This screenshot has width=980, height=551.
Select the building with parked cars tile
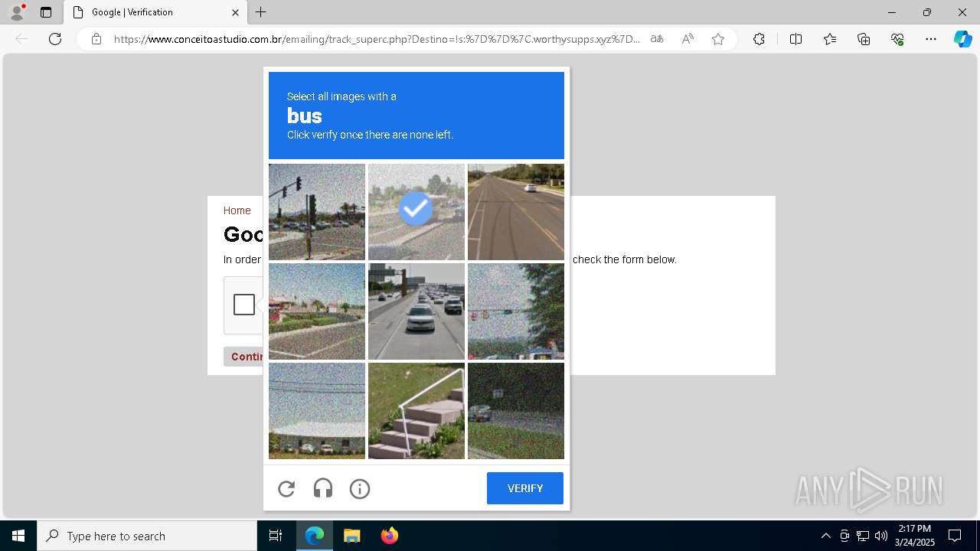point(317,411)
